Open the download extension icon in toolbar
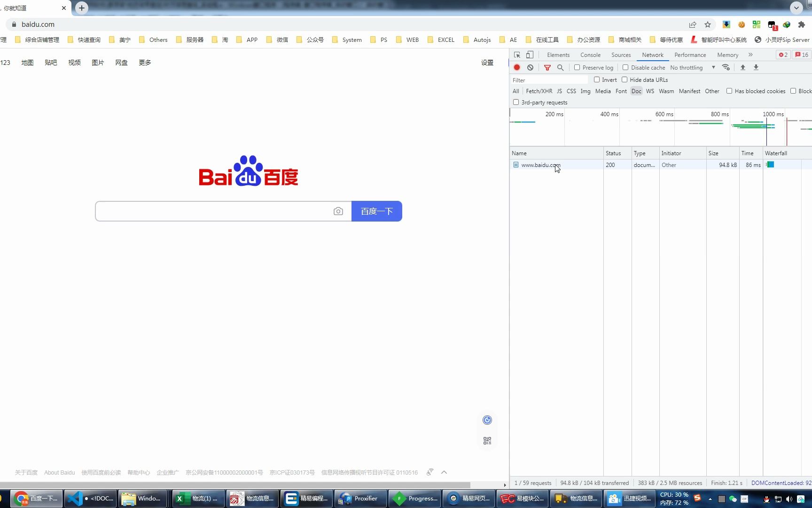 click(x=726, y=24)
